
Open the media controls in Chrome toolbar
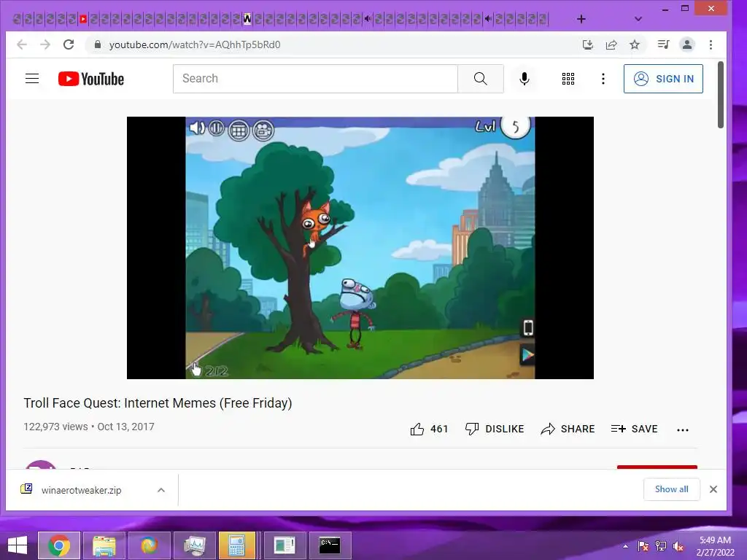pyautogui.click(x=663, y=44)
